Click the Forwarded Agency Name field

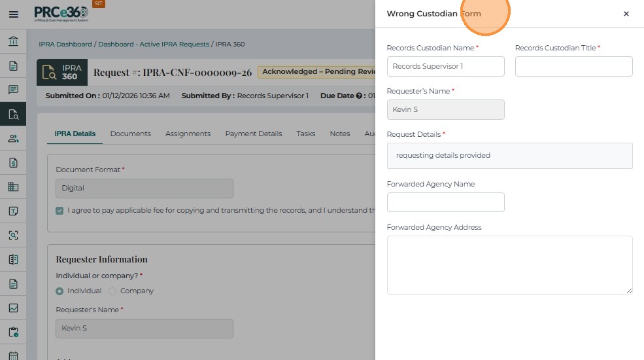[445, 202]
